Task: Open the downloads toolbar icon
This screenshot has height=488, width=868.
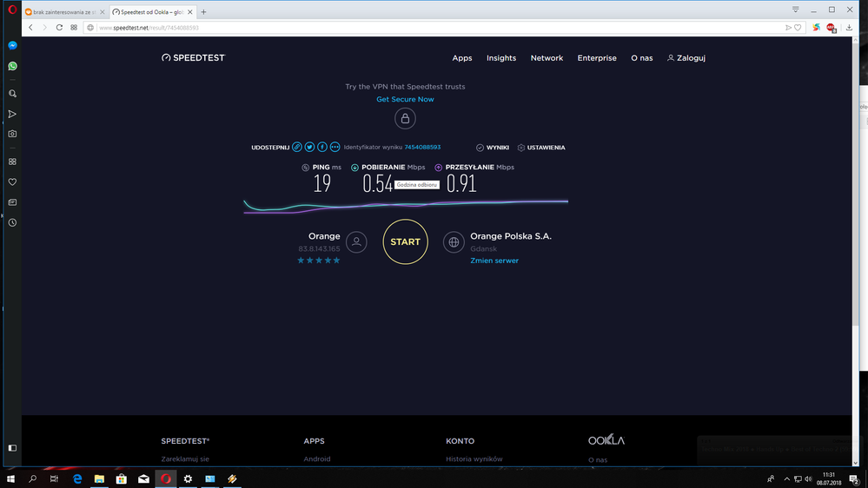Action: click(849, 28)
